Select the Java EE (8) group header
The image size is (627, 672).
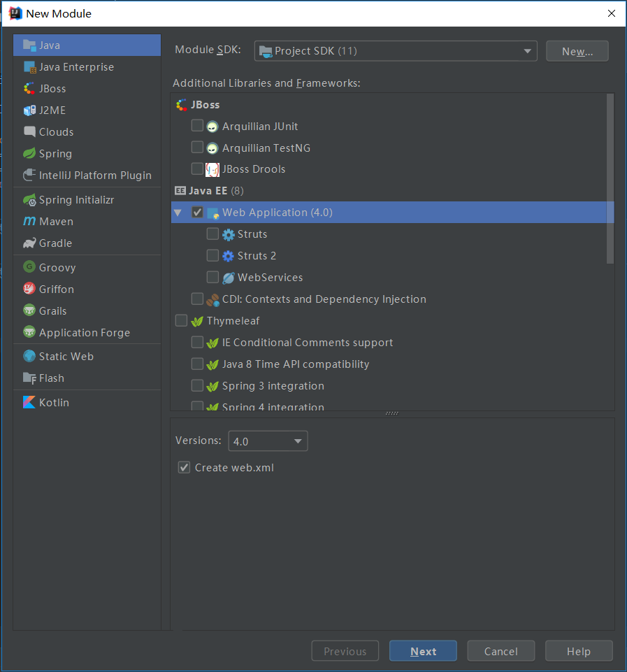point(209,191)
